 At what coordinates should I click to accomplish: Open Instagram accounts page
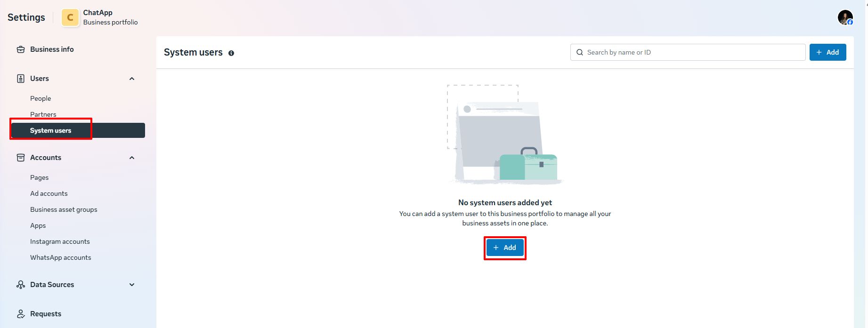(x=60, y=241)
